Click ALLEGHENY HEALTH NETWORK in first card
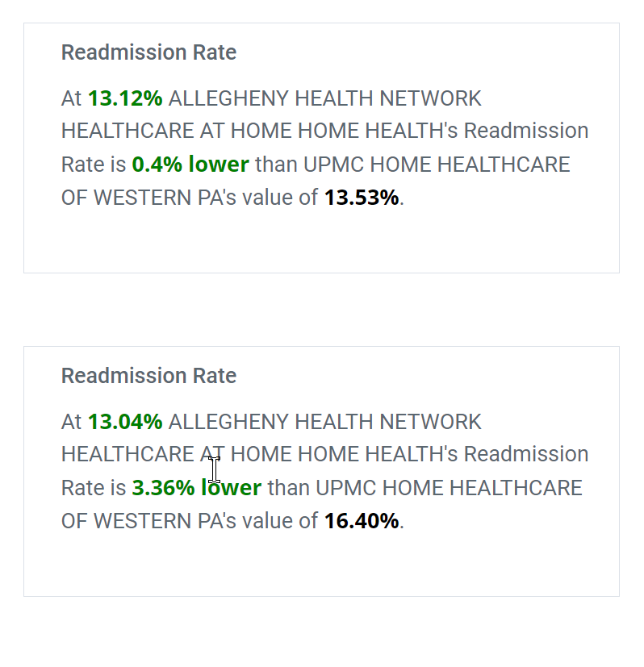Viewport: 644px width, 667px height. click(325, 98)
